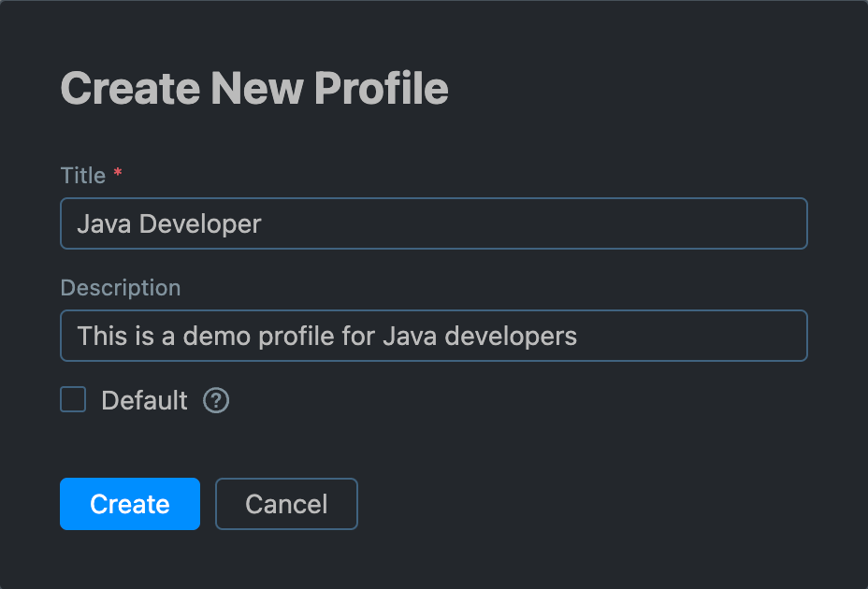Toggle the Default profile setting

pyautogui.click(x=72, y=399)
